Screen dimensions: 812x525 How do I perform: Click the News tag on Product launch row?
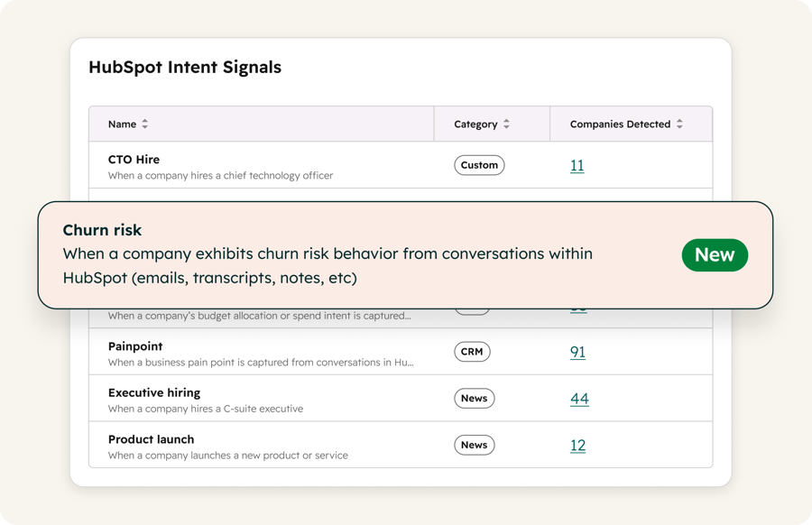[474, 445]
